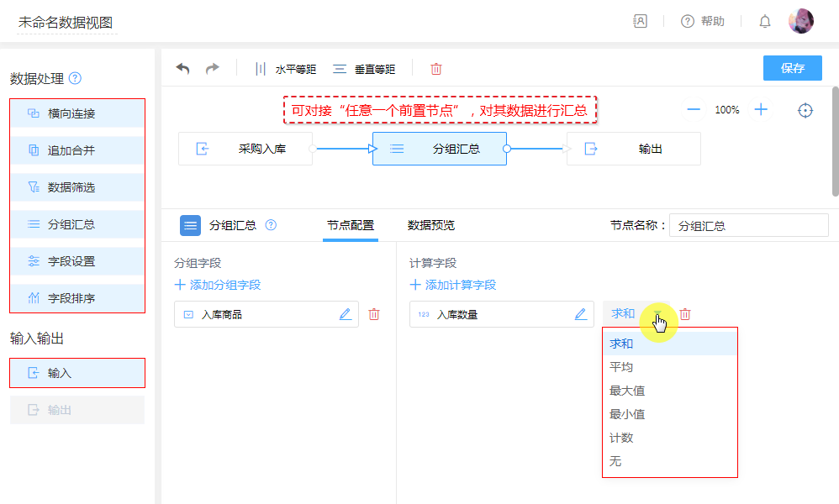Screen dimensions: 839x504
Task: Click the notification bell icon
Action: coord(765,22)
